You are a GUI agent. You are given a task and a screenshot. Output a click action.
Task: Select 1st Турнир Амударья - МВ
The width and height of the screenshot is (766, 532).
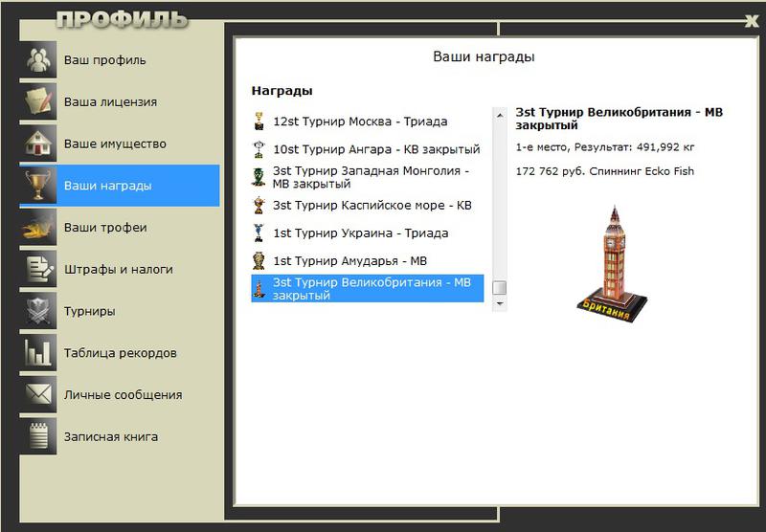(368, 260)
